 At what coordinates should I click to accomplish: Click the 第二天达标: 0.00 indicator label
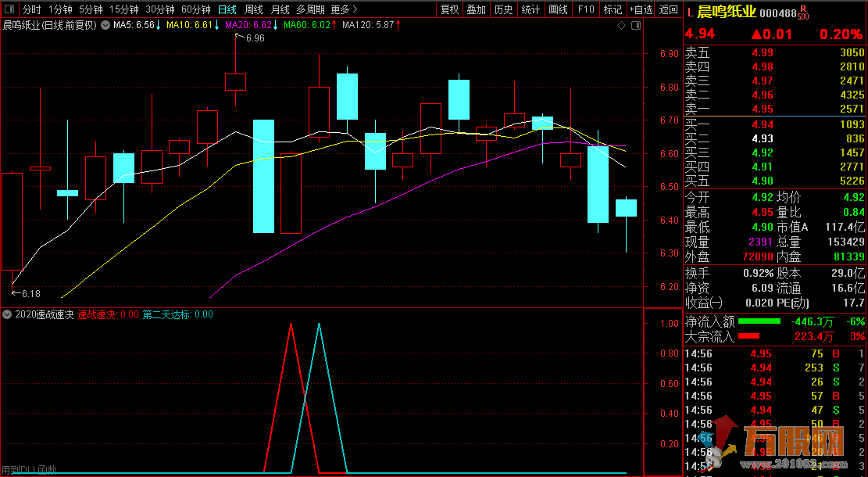click(177, 314)
